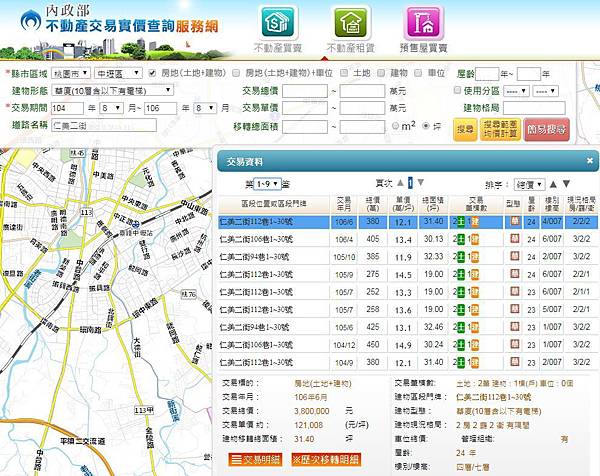The height and width of the screenshot is (476, 600).
Task: Click the 總面積(坪) column header
Action: tap(433, 204)
